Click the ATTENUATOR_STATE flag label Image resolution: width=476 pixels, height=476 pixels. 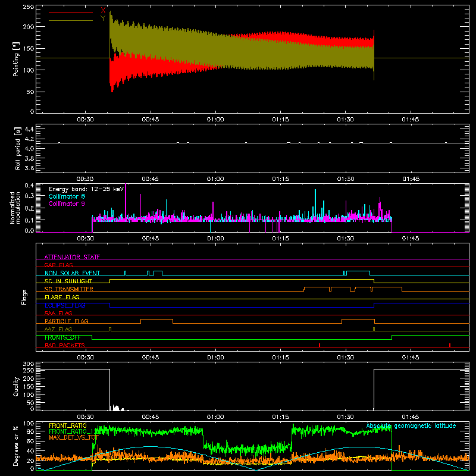tap(72, 257)
